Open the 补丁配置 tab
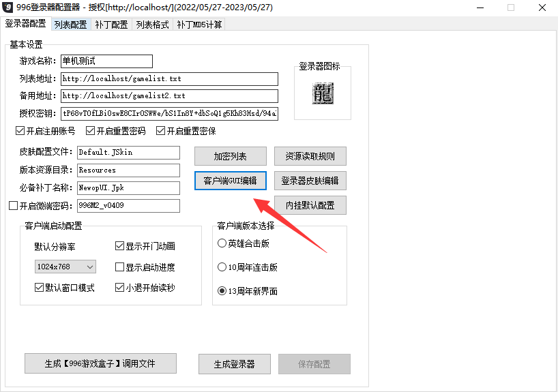This screenshot has width=558, height=392. point(111,25)
